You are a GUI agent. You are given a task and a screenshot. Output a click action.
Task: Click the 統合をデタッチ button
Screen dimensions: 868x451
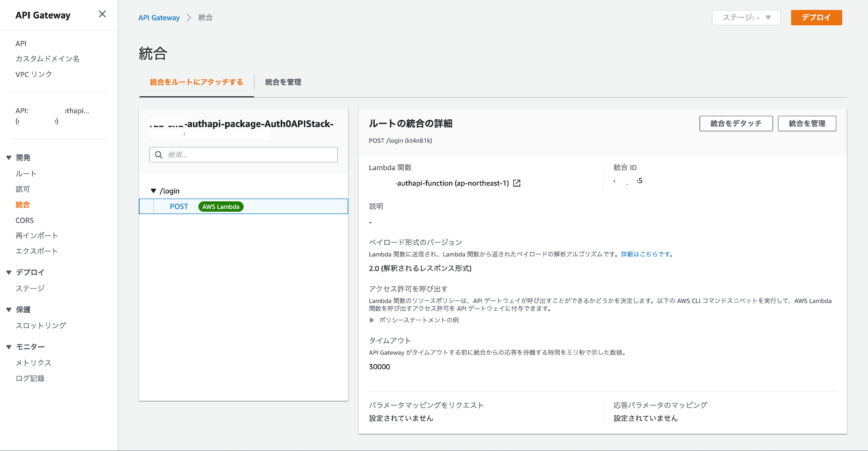tap(736, 123)
